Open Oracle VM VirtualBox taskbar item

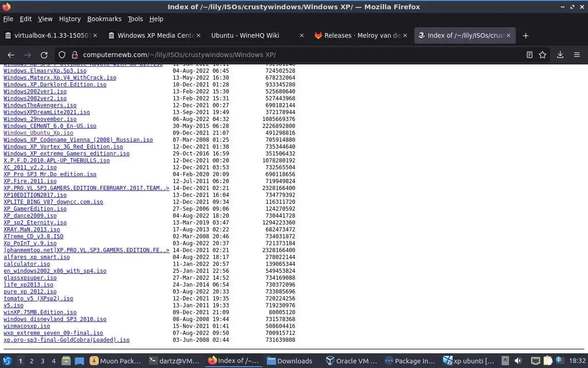coord(351,361)
